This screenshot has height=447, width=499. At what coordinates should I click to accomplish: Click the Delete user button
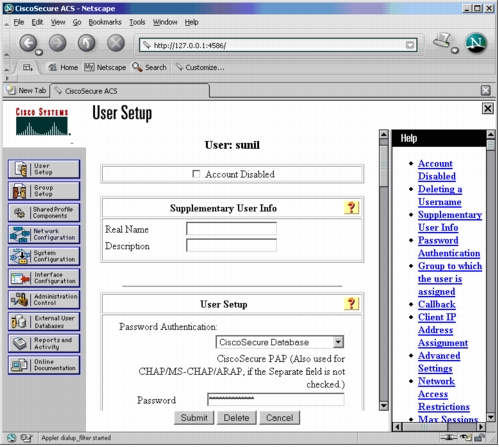pyautogui.click(x=236, y=418)
